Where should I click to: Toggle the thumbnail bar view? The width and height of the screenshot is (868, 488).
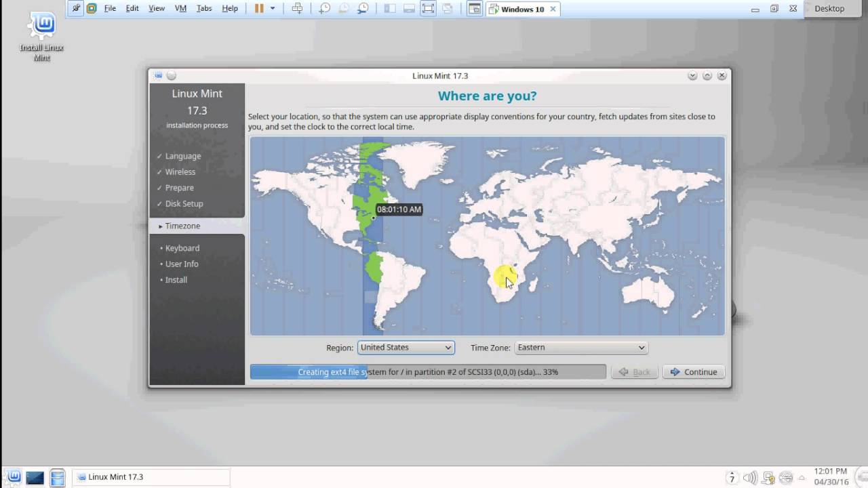click(409, 9)
